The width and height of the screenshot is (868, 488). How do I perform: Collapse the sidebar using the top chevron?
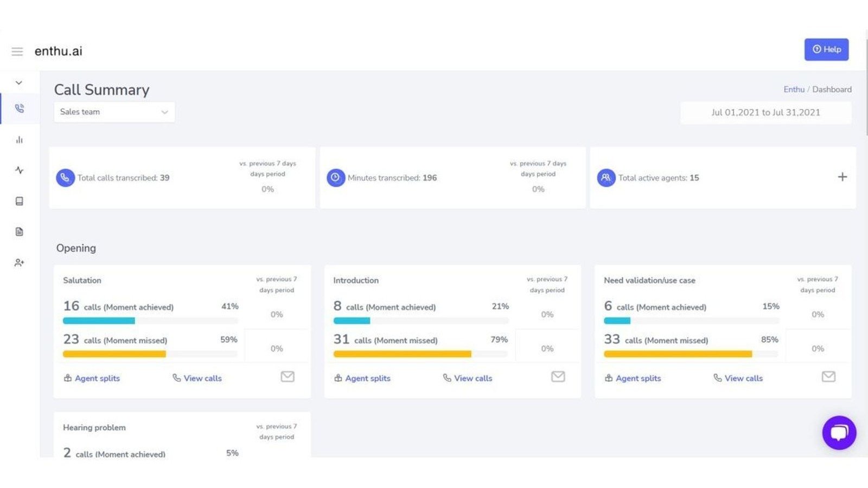(19, 82)
